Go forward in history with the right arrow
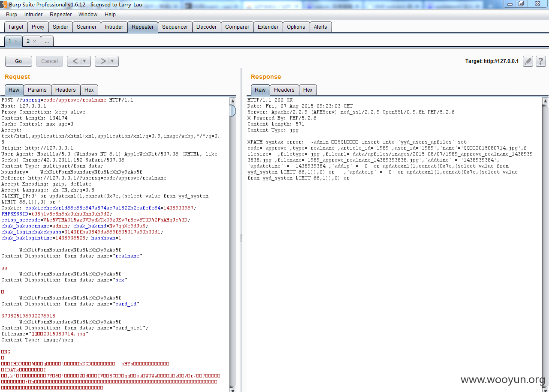This screenshot has width=549, height=392. pyautogui.click(x=103, y=61)
